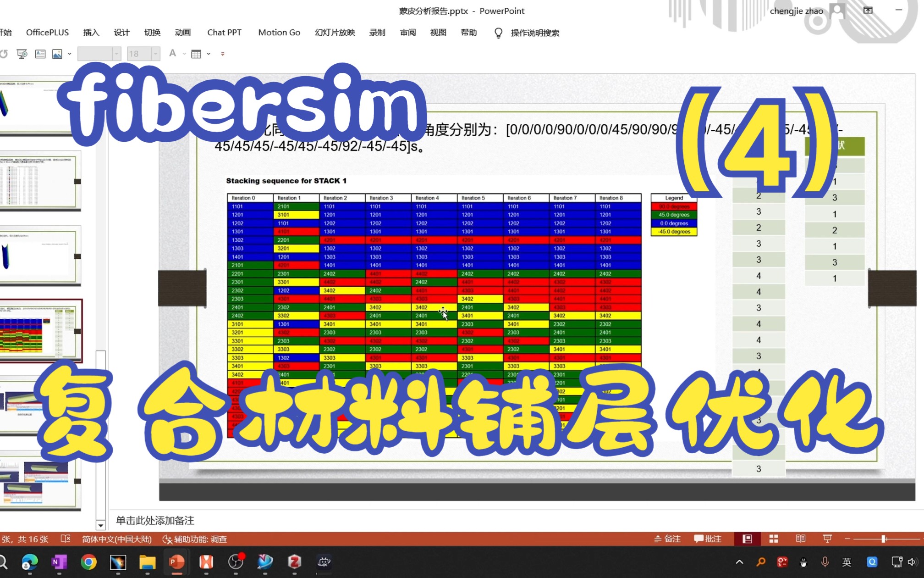This screenshot has height=578, width=924.
Task: Click the microphone tray icon
Action: (x=825, y=562)
